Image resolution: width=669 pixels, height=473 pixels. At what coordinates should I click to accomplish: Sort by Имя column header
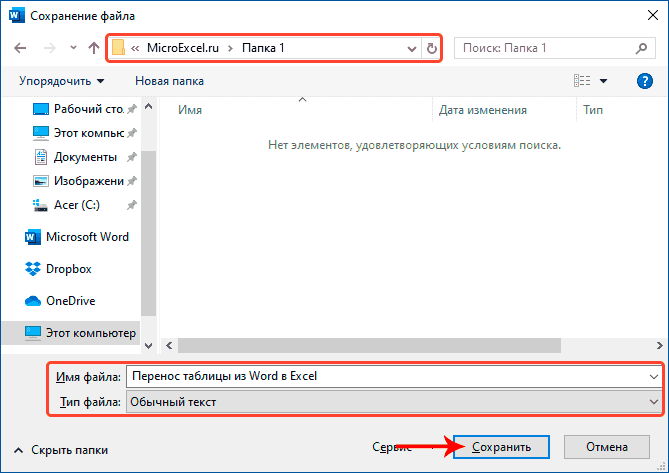pos(190,110)
